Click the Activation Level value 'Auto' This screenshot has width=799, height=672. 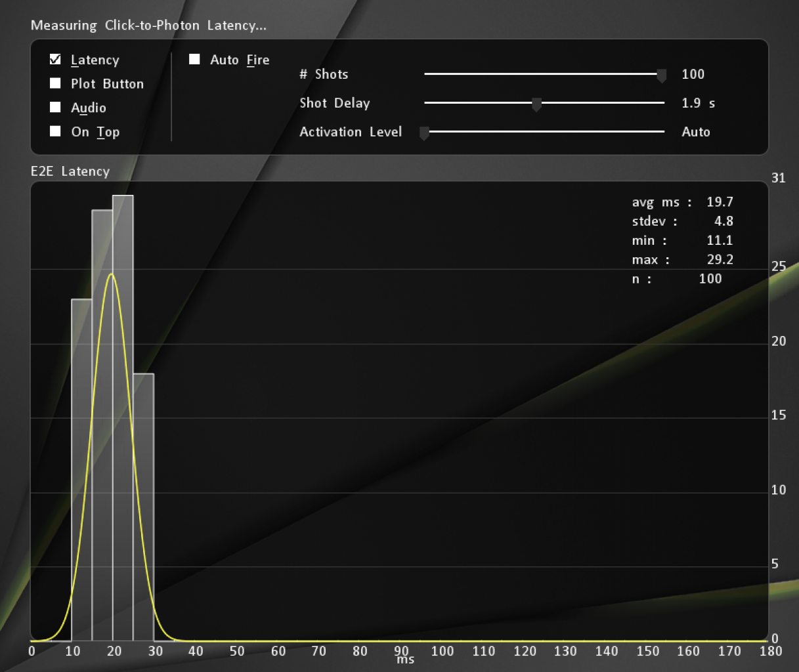coord(696,132)
